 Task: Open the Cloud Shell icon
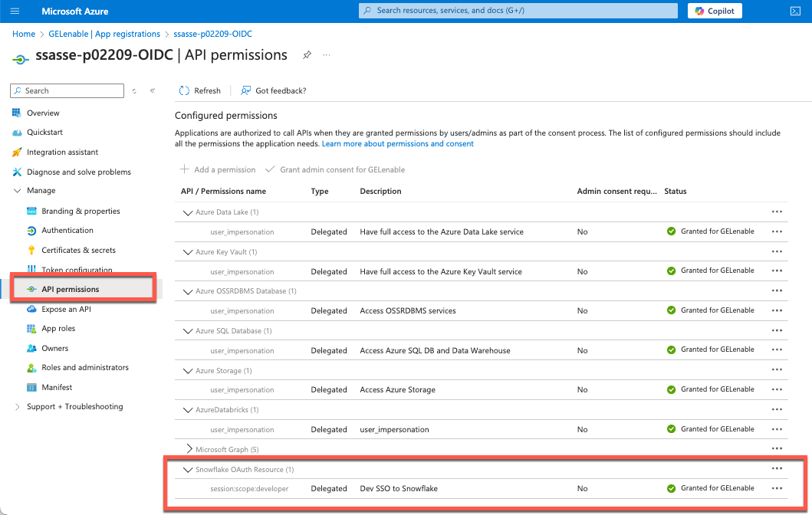[x=795, y=11]
